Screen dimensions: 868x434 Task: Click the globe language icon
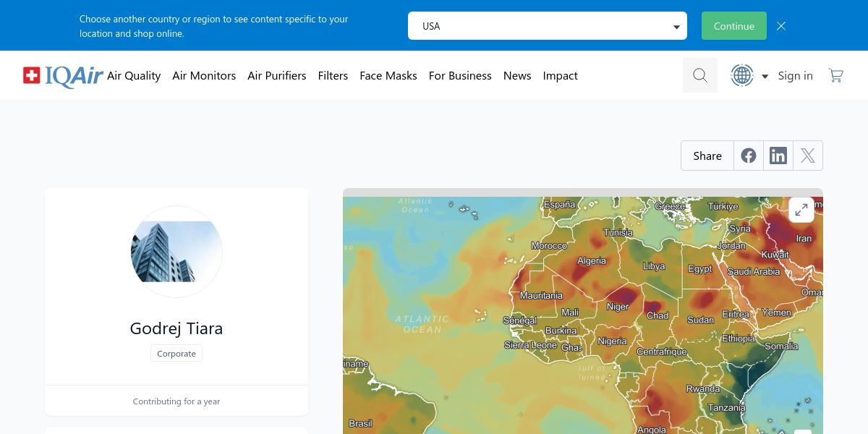[x=742, y=75]
